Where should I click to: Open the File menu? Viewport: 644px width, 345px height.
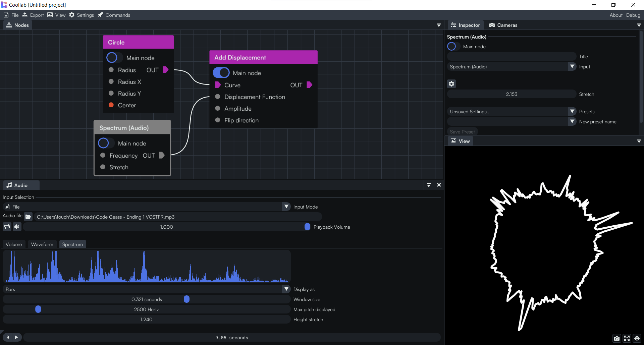click(11, 15)
